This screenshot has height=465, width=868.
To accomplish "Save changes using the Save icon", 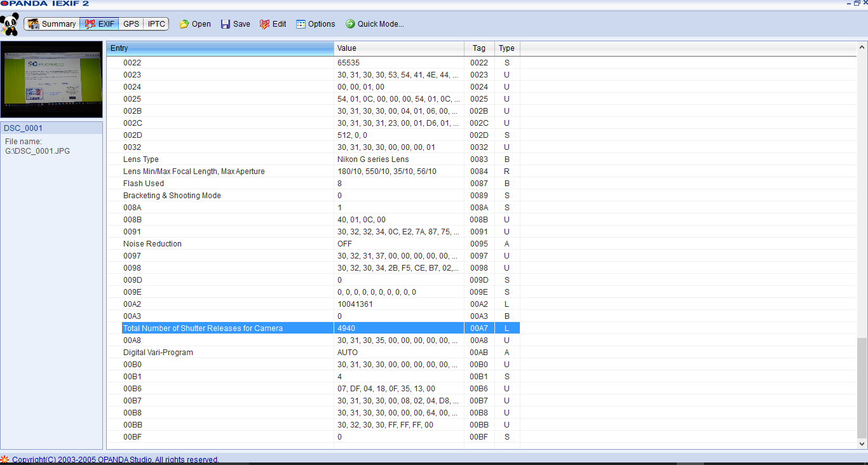I will pyautogui.click(x=235, y=24).
